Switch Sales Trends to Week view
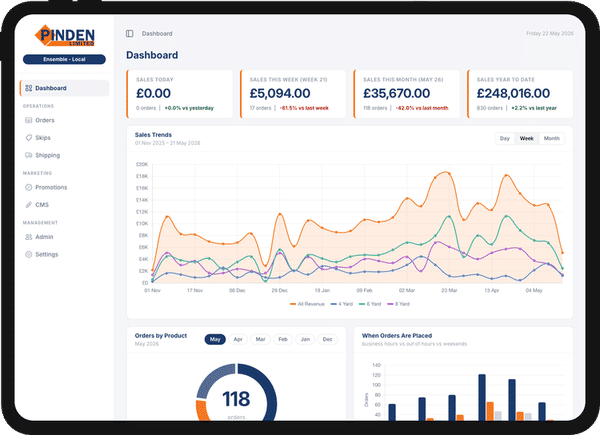This screenshot has width=600, height=435. [527, 138]
